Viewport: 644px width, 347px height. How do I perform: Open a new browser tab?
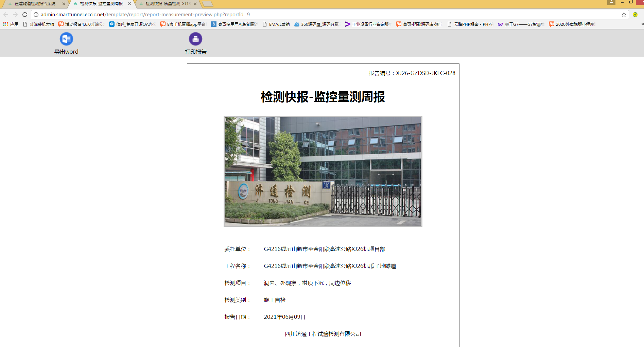tap(207, 4)
